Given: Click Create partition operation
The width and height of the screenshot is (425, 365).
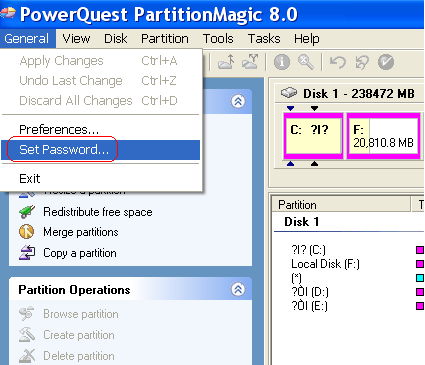Looking at the screenshot, I should click(x=79, y=335).
